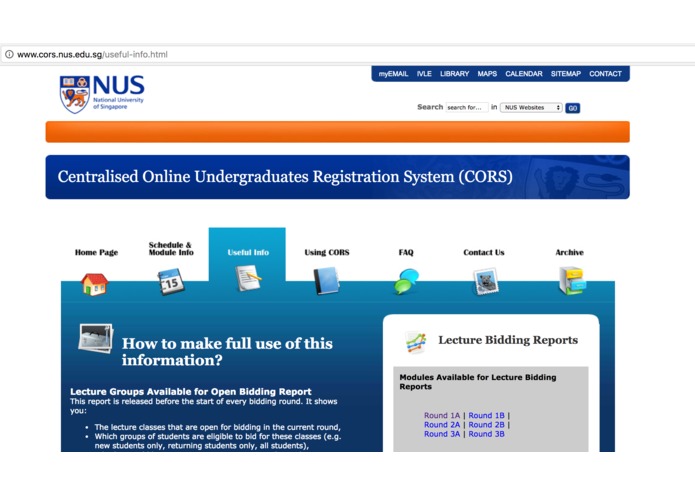
Task: Click the Lecture Groups Available for Open Bidding Report heading
Action: click(x=191, y=392)
